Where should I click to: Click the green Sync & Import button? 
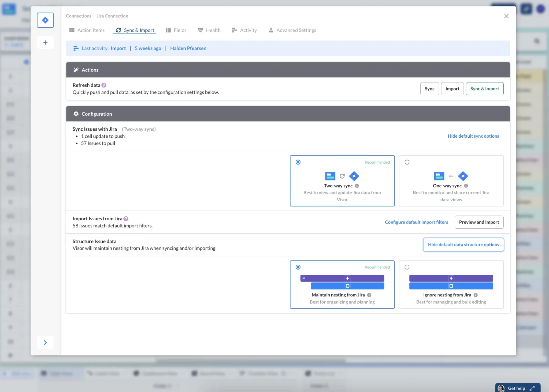tap(485, 89)
